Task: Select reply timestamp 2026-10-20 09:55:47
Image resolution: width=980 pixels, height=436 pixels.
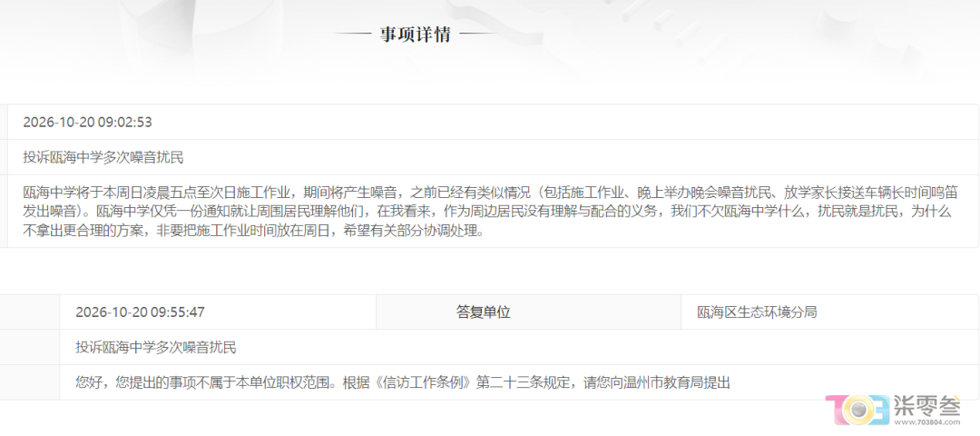Action: 140,312
